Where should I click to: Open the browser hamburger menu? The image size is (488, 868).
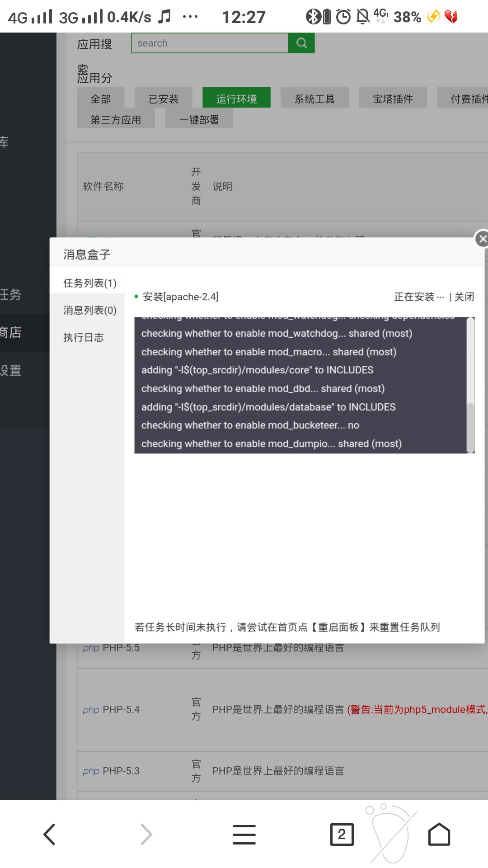(244, 834)
